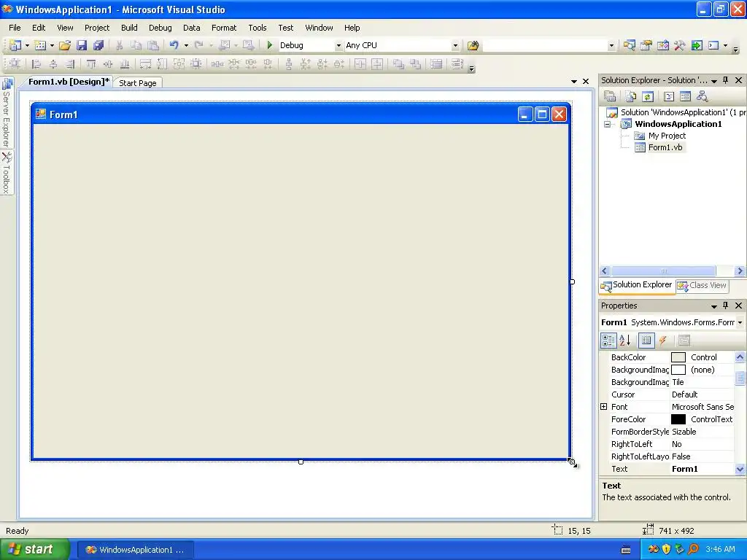
Task: Click the security shield tray icon
Action: click(667, 550)
